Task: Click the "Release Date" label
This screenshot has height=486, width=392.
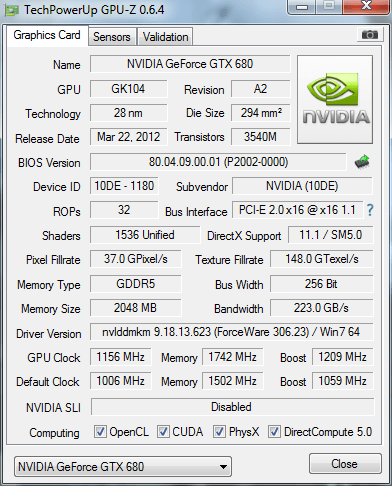Action: 47,139
